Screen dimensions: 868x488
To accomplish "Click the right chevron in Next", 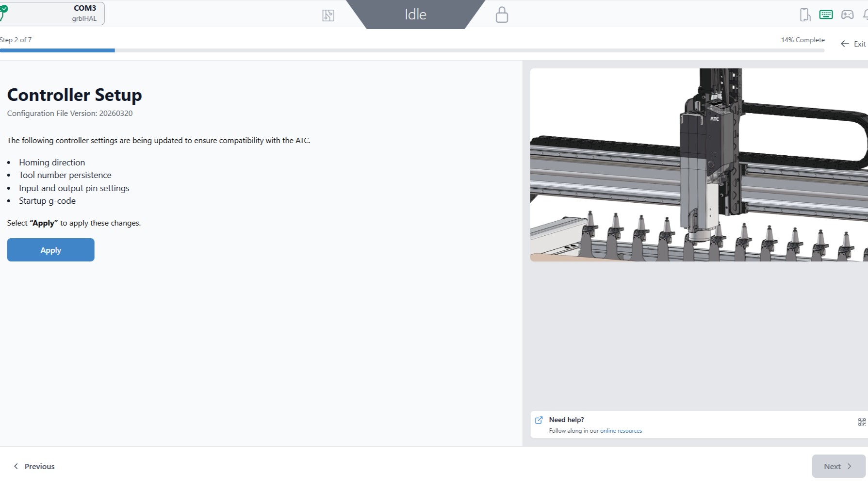I will pyautogui.click(x=850, y=466).
